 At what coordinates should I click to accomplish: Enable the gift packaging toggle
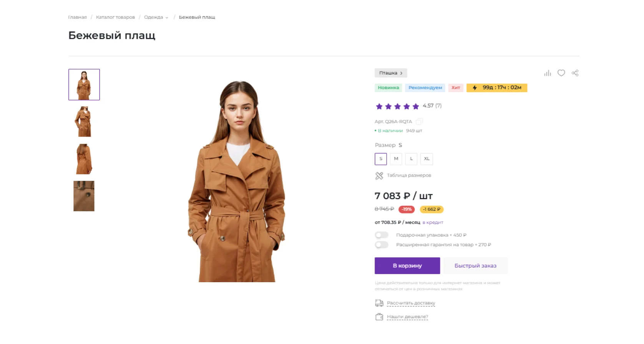[382, 235]
